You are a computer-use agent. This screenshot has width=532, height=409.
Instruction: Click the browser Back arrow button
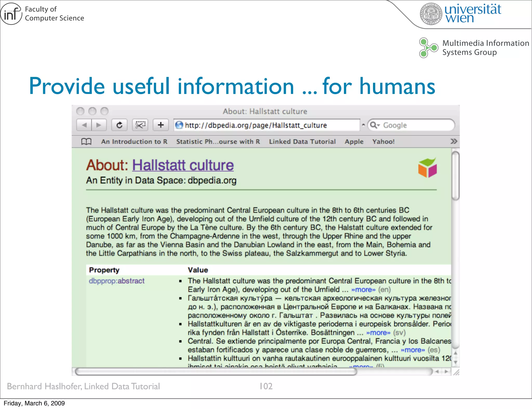[84, 125]
